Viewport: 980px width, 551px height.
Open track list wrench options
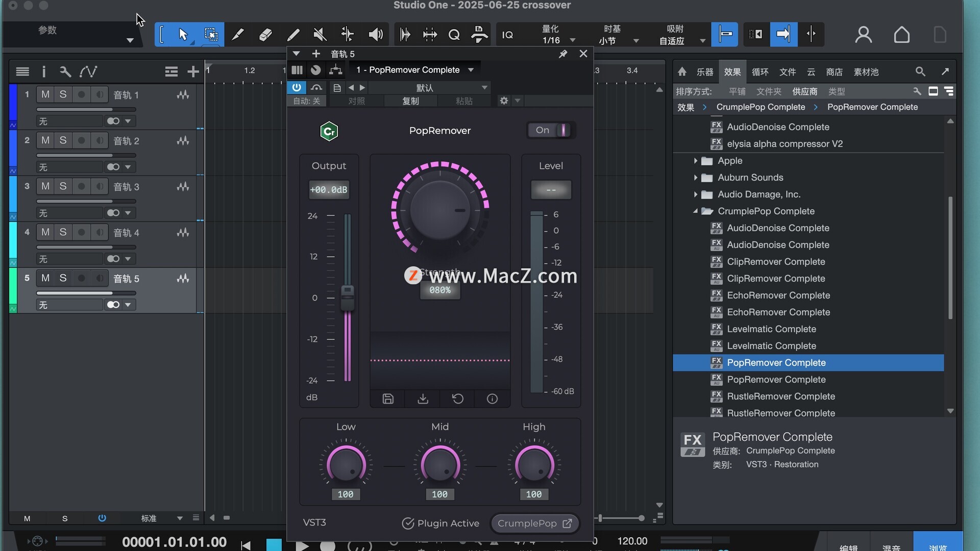[x=65, y=72]
